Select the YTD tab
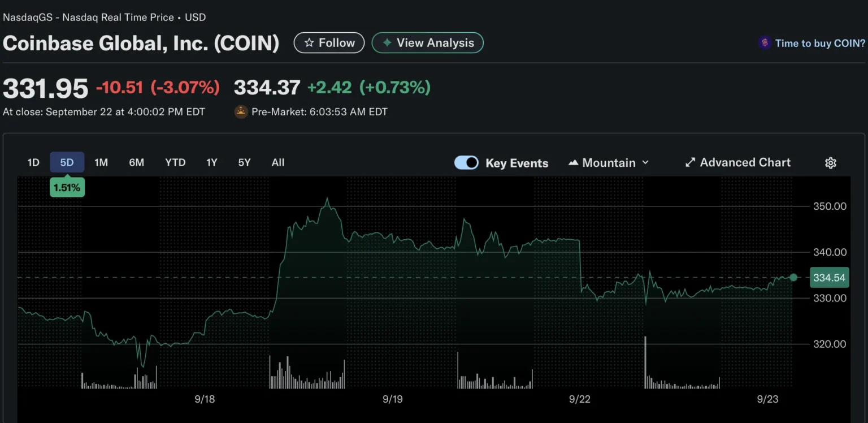Viewport: 868px width, 423px height. coord(175,162)
